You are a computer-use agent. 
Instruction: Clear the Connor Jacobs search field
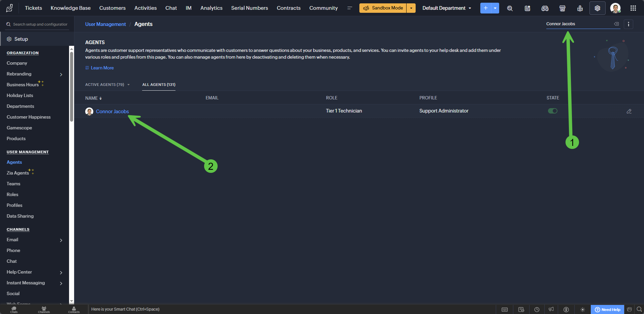coord(616,24)
